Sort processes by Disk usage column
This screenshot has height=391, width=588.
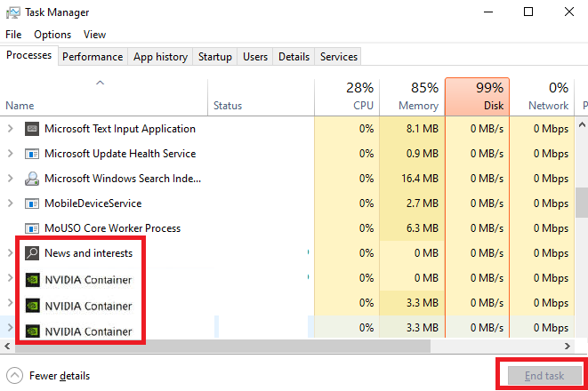[477, 96]
